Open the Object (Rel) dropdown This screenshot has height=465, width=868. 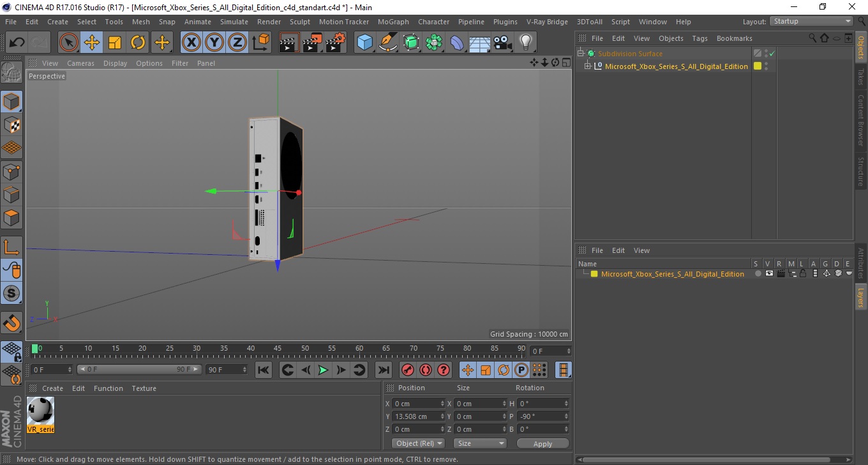(419, 443)
